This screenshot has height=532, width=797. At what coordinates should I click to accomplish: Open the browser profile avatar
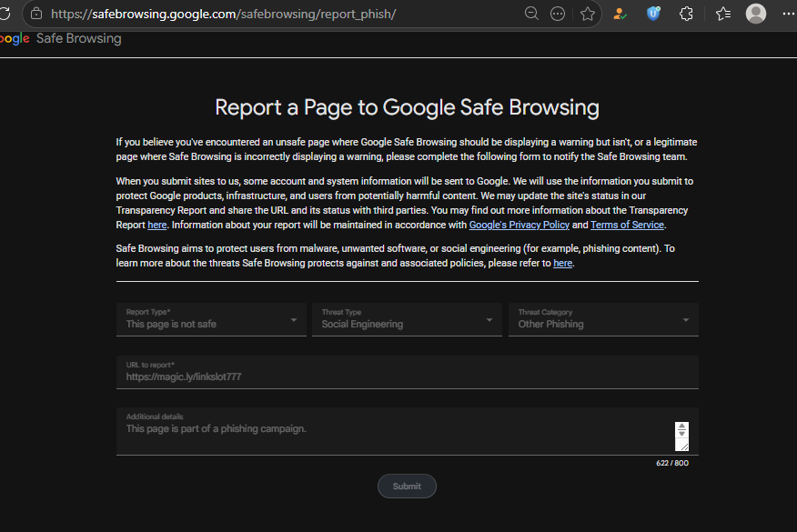[x=756, y=14]
